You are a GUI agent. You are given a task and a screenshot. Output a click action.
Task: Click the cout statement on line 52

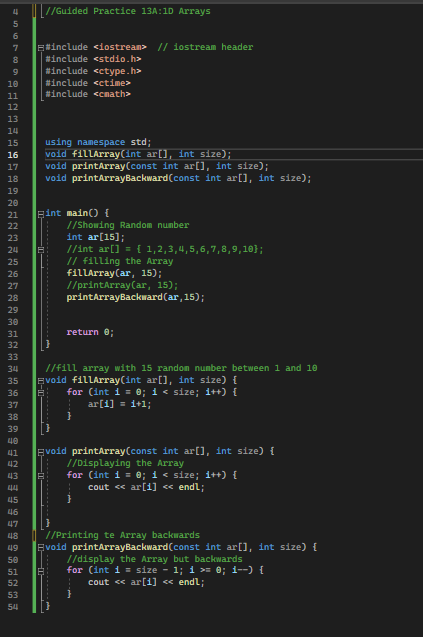[146, 582]
